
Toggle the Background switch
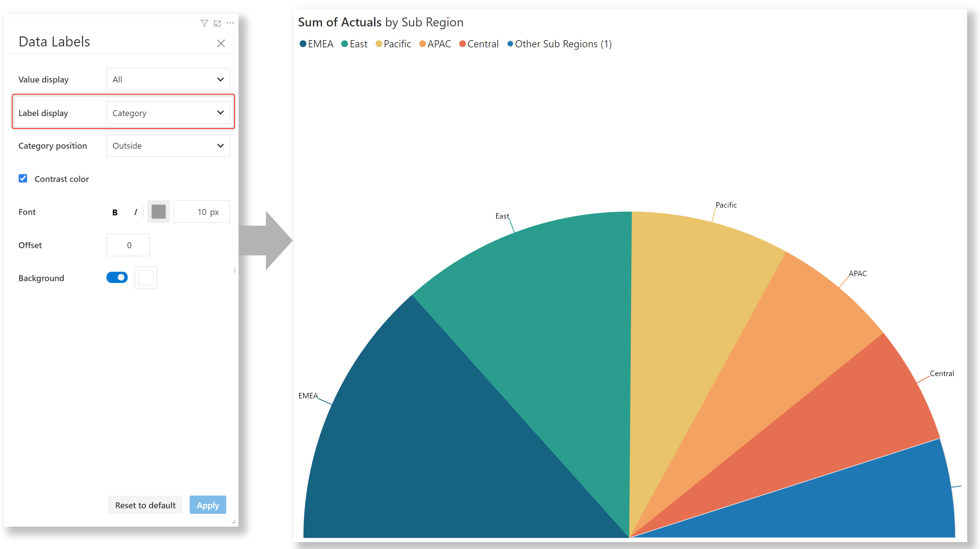tap(117, 277)
